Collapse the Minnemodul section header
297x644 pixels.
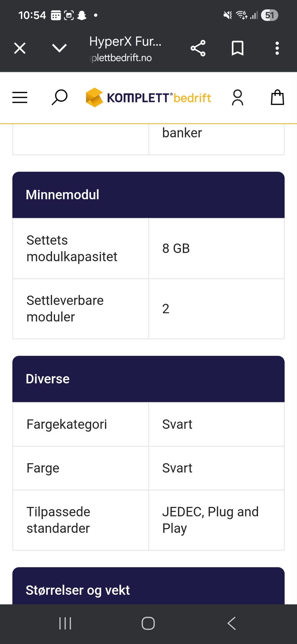click(148, 195)
